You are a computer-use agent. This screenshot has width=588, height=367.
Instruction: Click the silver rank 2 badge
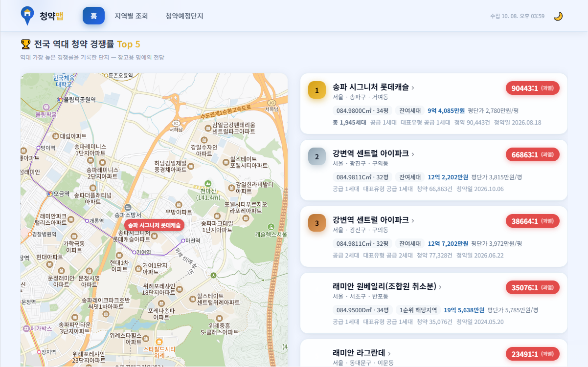point(317,156)
